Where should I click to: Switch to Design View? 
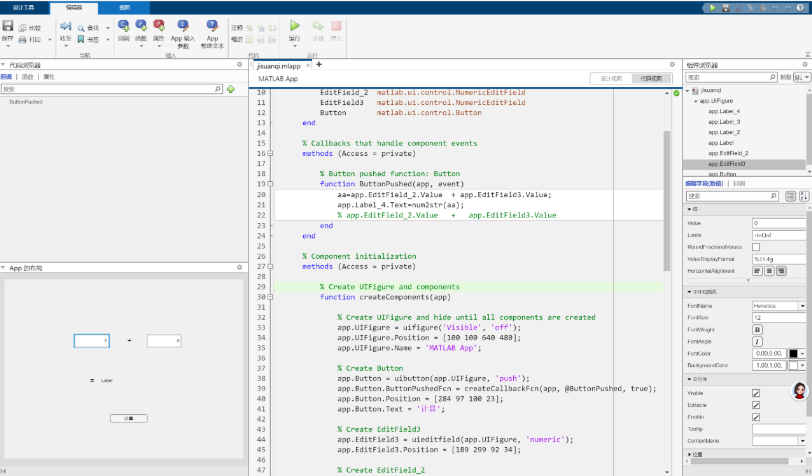(x=611, y=78)
